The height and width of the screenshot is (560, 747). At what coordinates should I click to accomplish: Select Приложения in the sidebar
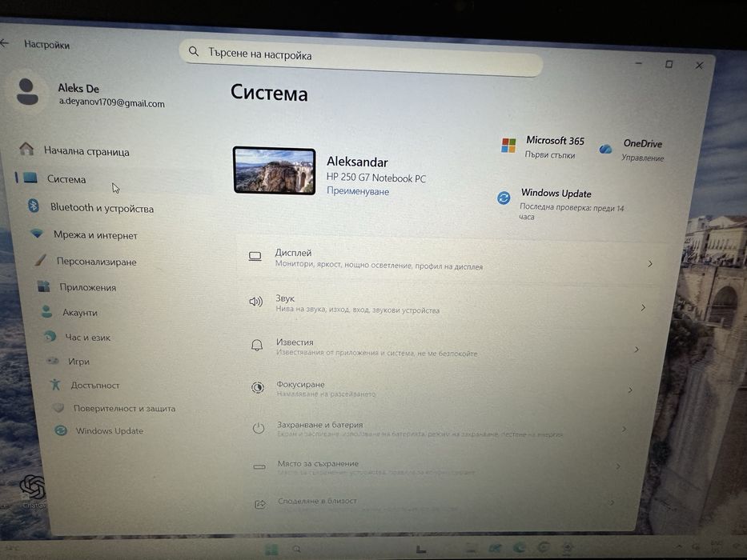[x=87, y=287]
